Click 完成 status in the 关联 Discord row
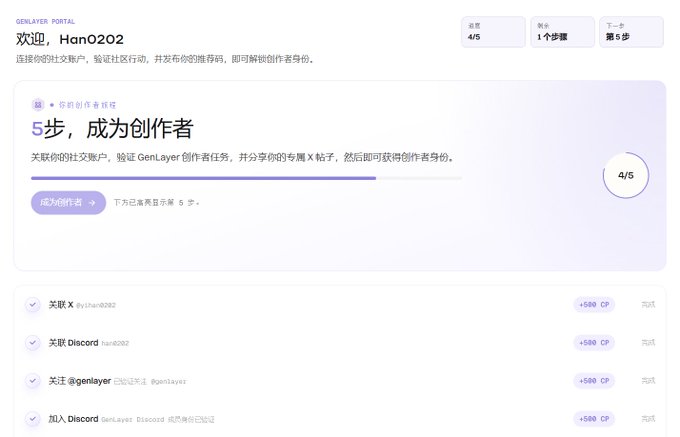The image size is (680, 437). click(x=648, y=343)
